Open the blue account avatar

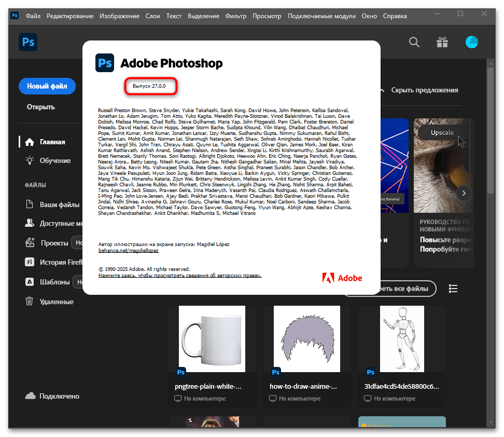click(x=471, y=42)
